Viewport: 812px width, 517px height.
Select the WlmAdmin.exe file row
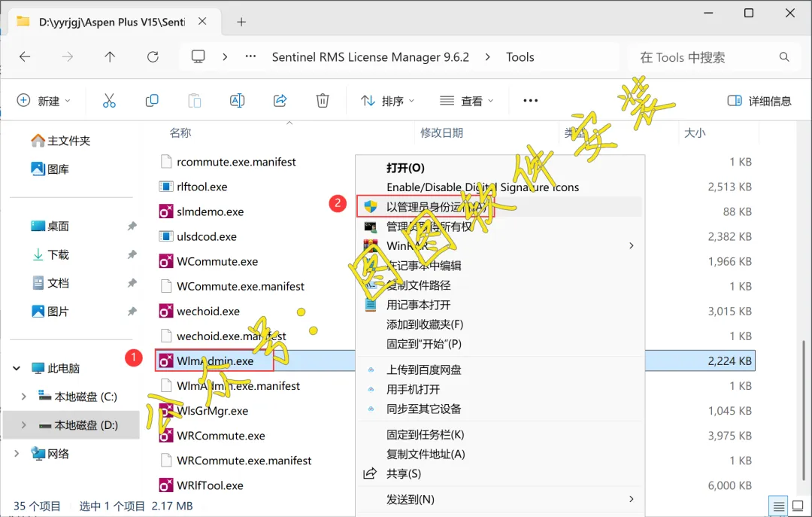pyautogui.click(x=456, y=361)
